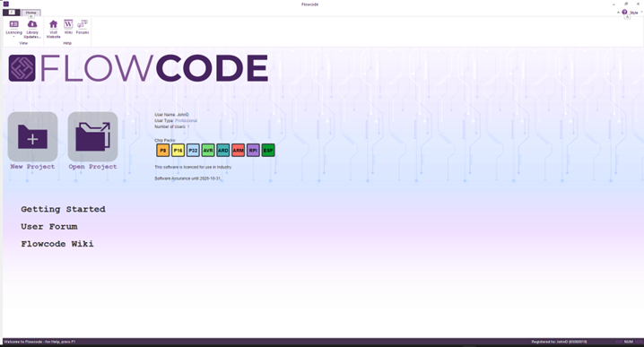
Task: Click the licenced for use in Industry text
Action: (x=193, y=167)
